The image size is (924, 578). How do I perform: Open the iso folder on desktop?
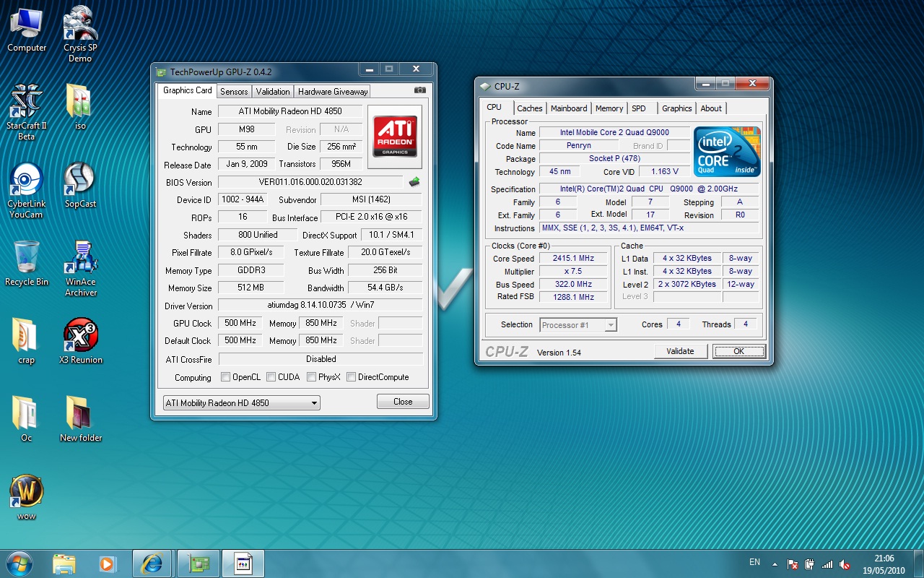tap(80, 107)
